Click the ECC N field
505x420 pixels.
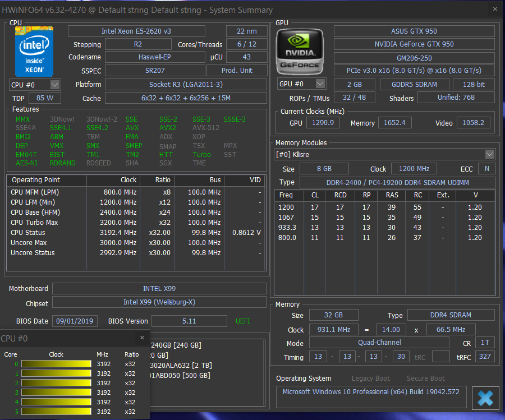click(x=486, y=169)
